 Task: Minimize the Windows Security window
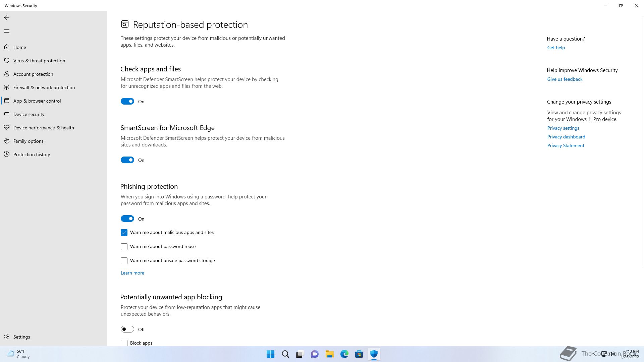click(x=605, y=5)
